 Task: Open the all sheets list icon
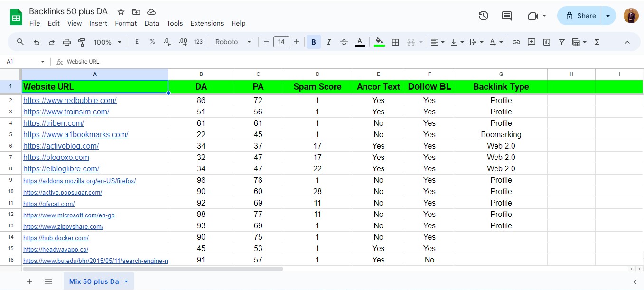pos(48,281)
